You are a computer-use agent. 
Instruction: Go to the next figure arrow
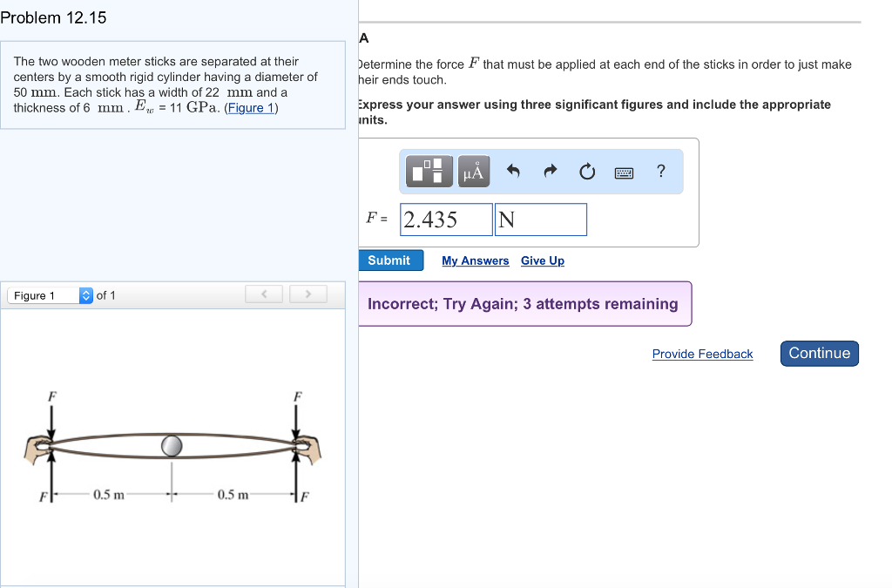click(308, 294)
